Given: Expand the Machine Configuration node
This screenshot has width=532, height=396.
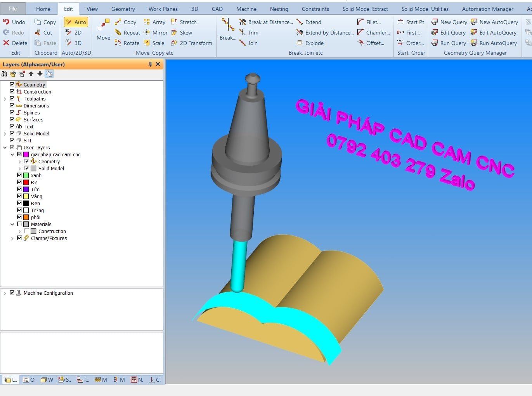Looking at the screenshot, I should pyautogui.click(x=5, y=293).
